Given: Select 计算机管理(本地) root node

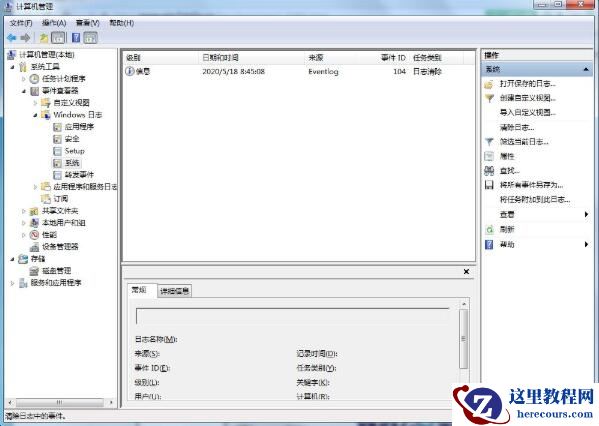Looking at the screenshot, I should click(47, 55).
